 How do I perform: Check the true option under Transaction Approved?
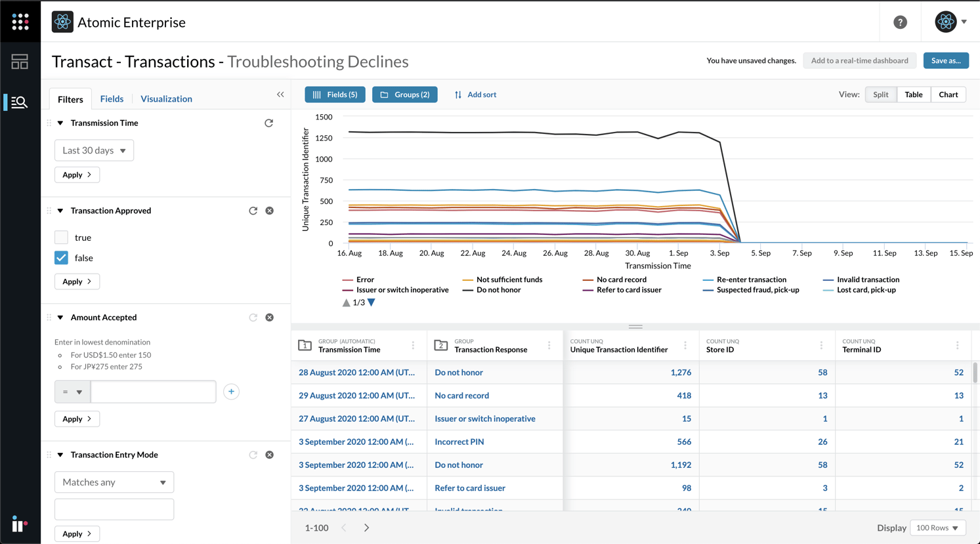61,237
